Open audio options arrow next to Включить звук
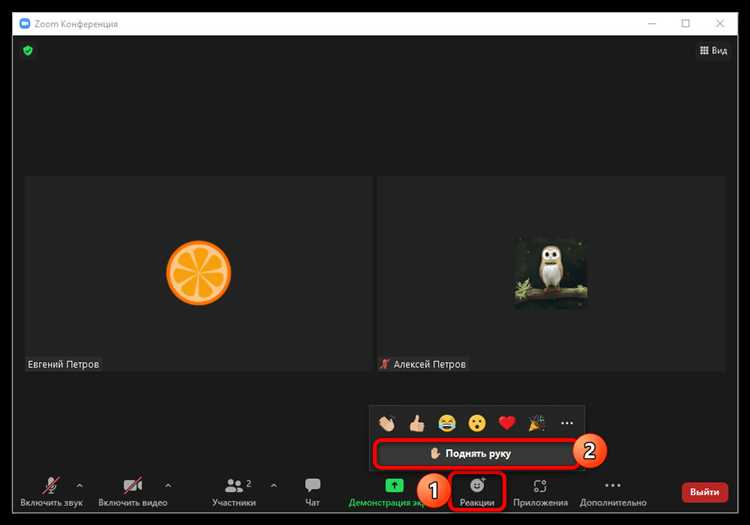The image size is (750, 525). pos(79,486)
